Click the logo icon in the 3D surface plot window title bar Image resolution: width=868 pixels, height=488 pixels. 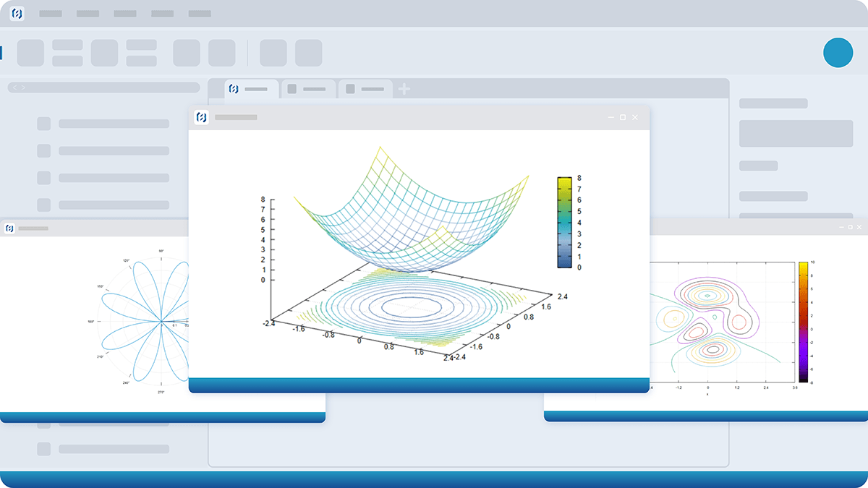pyautogui.click(x=202, y=117)
